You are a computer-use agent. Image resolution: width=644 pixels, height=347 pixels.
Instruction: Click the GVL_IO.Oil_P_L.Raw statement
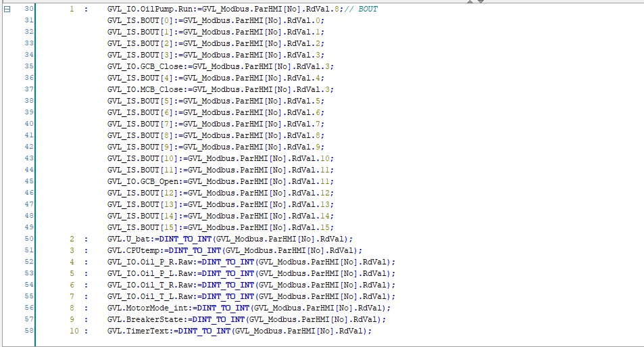tap(251, 274)
